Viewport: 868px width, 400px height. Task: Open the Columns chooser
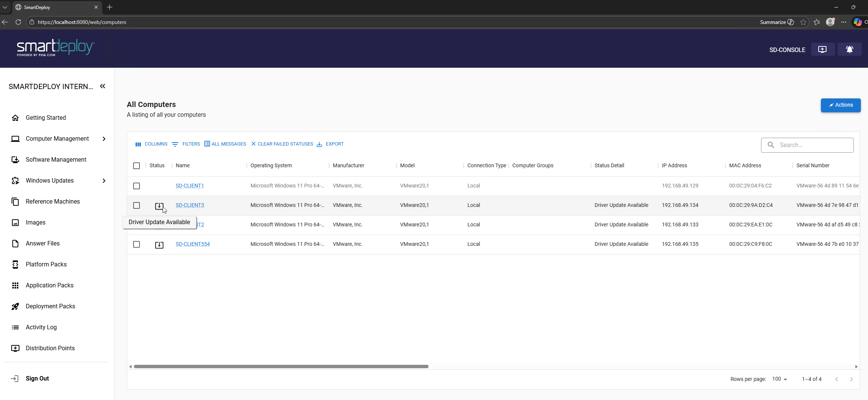pyautogui.click(x=151, y=144)
